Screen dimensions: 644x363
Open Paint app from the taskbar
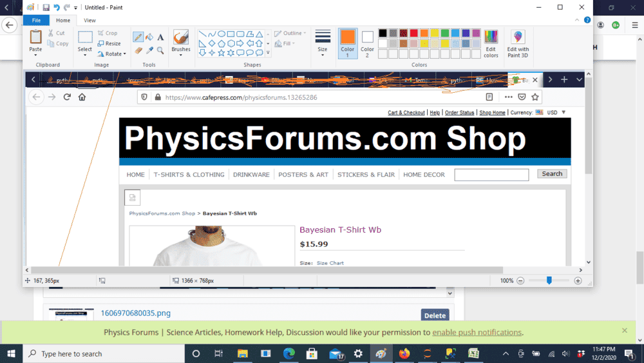[x=381, y=353]
